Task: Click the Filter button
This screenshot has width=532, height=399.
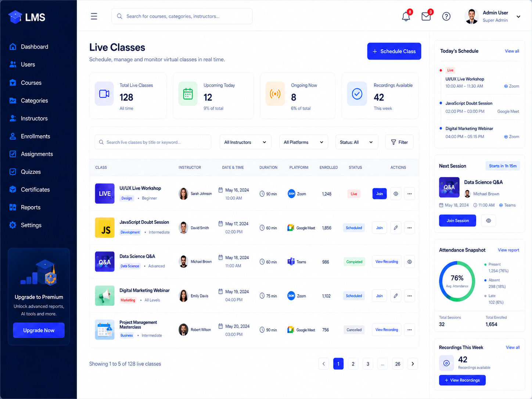Action: click(x=399, y=142)
